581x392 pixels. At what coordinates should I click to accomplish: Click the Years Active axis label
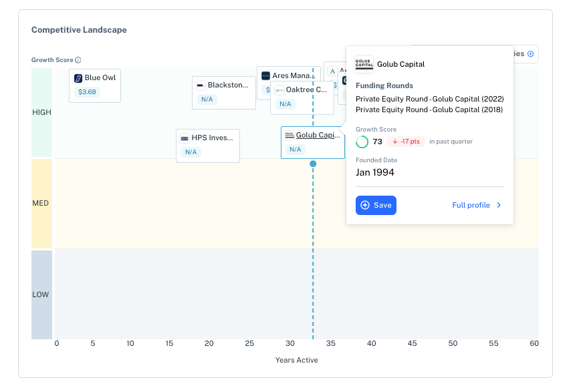click(296, 360)
